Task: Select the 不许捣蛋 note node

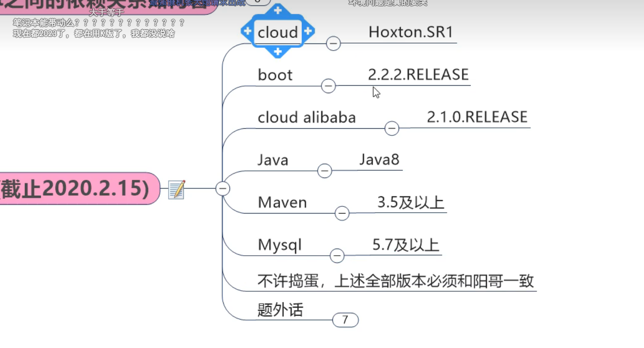Action: click(x=395, y=281)
